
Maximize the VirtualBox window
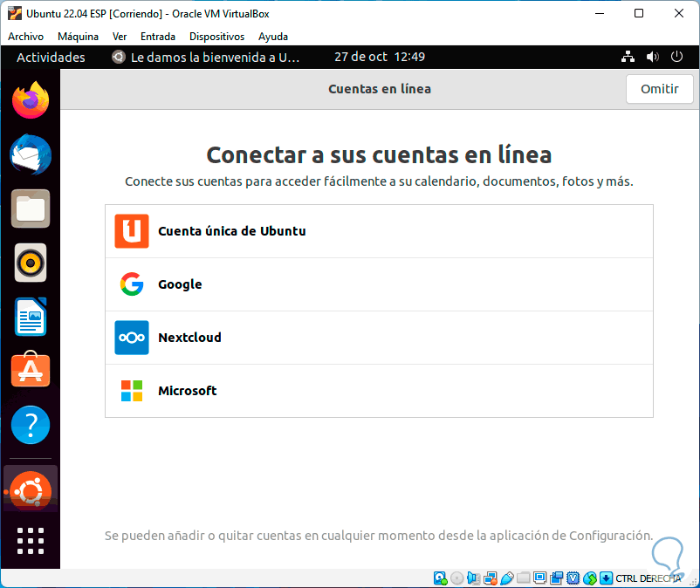coord(639,13)
